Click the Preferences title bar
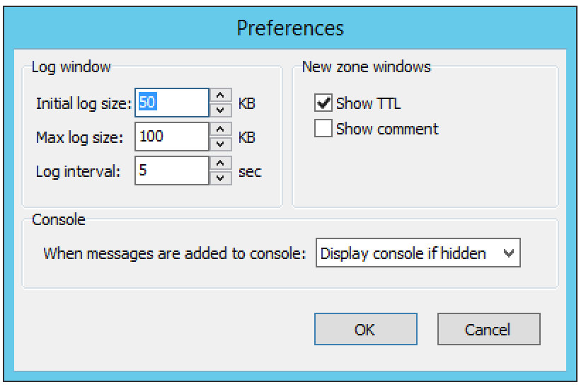The width and height of the screenshot is (586, 392). (290, 28)
